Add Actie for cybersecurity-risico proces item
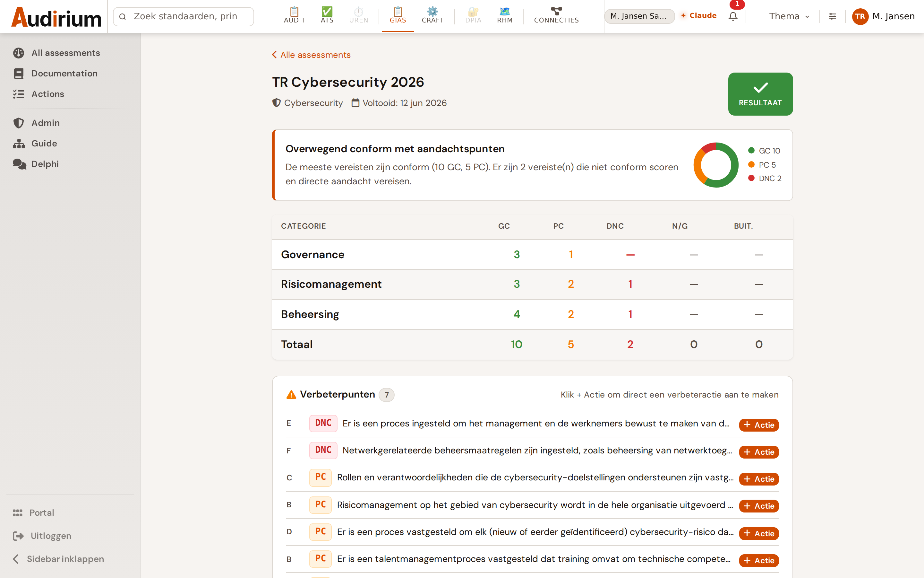Viewport: 924px width, 578px height. tap(759, 533)
